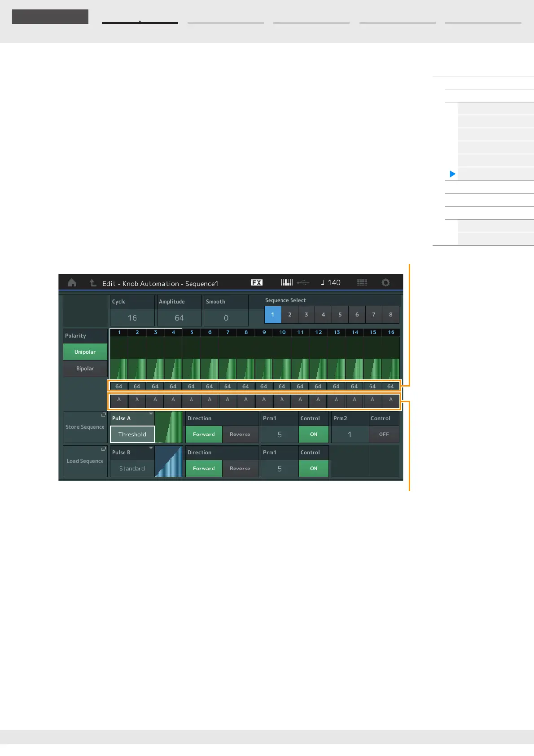Edit step 9 value 64
Viewport: 534px width, 756px height.
[x=264, y=386]
